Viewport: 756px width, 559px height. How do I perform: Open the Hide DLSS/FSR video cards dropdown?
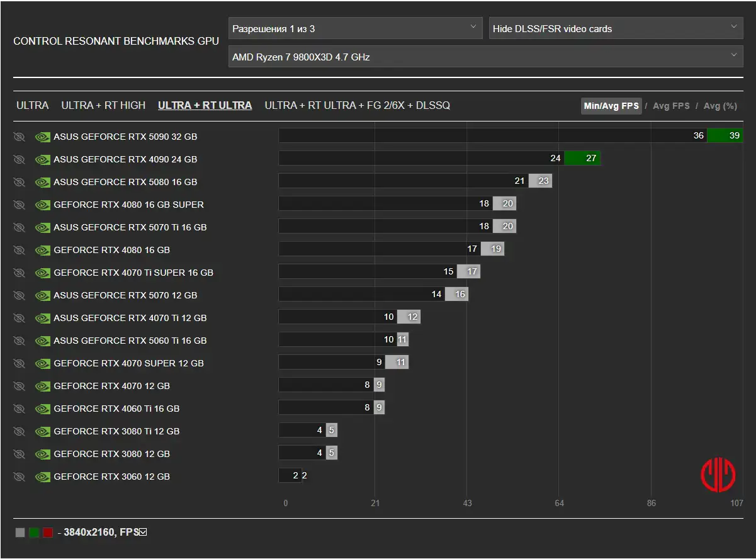coord(616,28)
